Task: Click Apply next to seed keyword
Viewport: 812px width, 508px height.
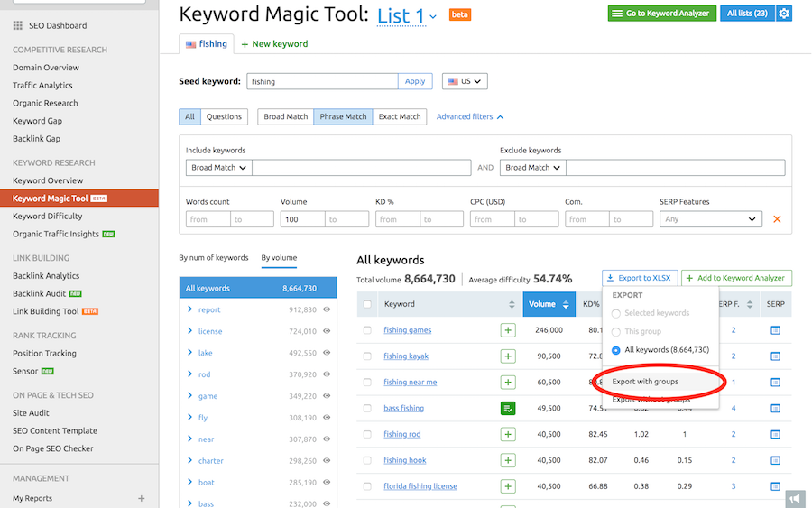Action: [x=415, y=81]
